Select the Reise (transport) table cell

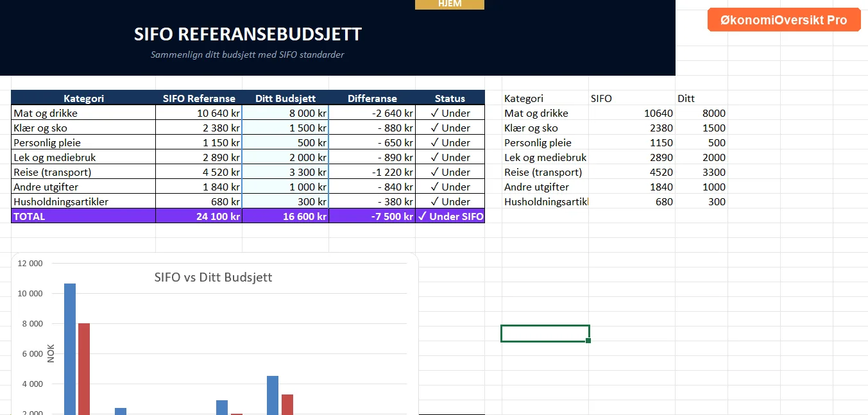tap(83, 172)
